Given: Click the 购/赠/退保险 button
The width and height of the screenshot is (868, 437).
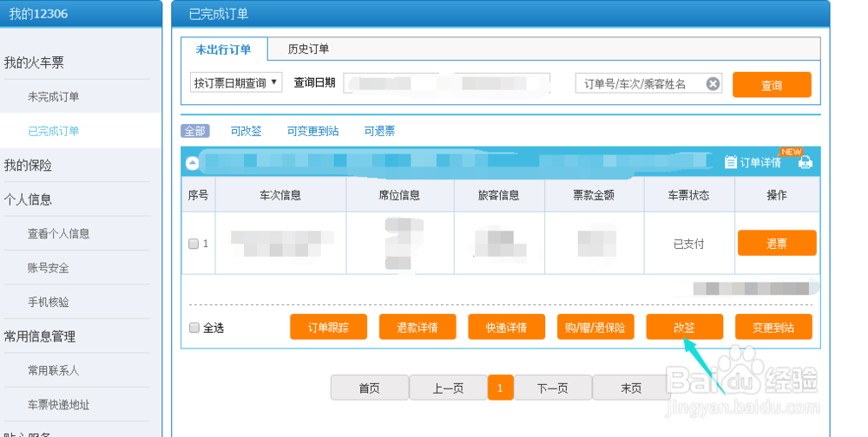Looking at the screenshot, I should tap(595, 327).
